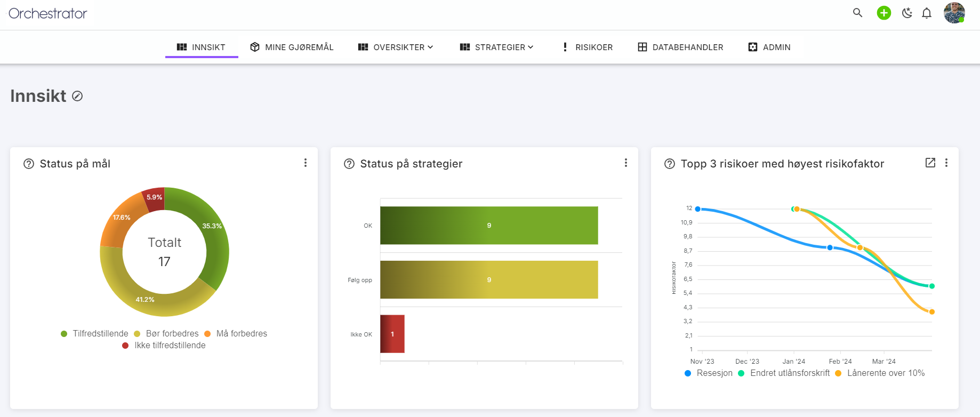Go to the Mine gjøremål tab
Image resolution: width=980 pixels, height=417 pixels.
pos(292,47)
